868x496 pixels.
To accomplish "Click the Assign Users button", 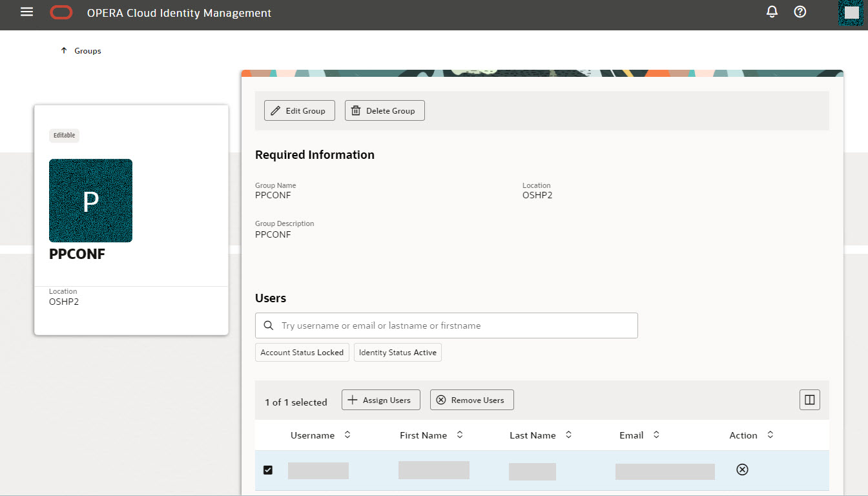I will tap(380, 399).
